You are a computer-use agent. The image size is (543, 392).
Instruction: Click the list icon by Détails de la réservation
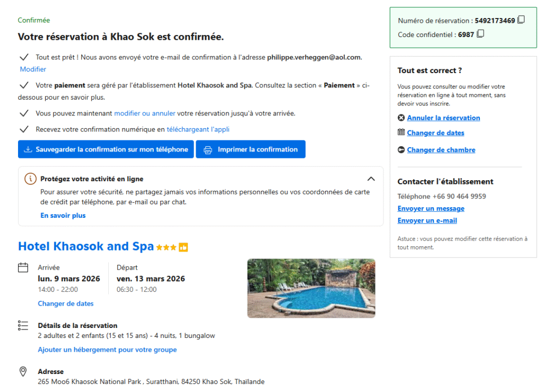(x=23, y=325)
